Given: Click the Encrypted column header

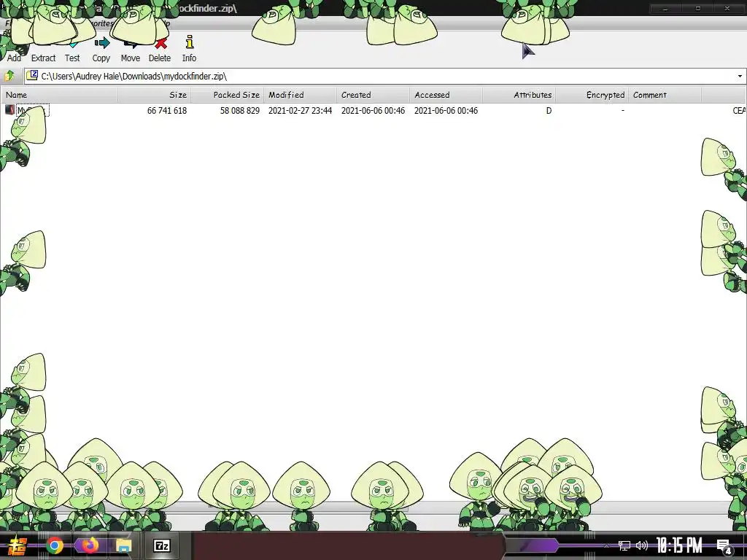Looking at the screenshot, I should click(592, 95).
